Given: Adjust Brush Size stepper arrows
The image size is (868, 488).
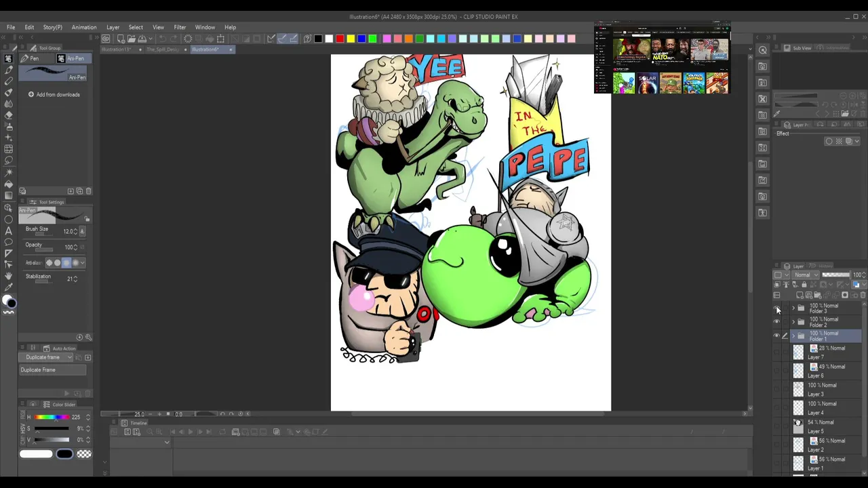Looking at the screenshot, I should coord(75,230).
